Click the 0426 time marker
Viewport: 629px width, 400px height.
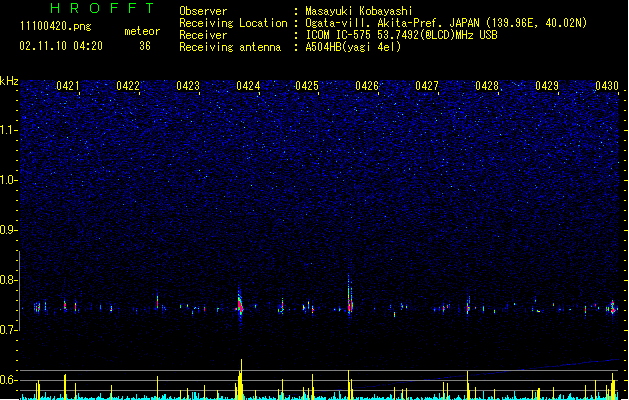(x=367, y=86)
